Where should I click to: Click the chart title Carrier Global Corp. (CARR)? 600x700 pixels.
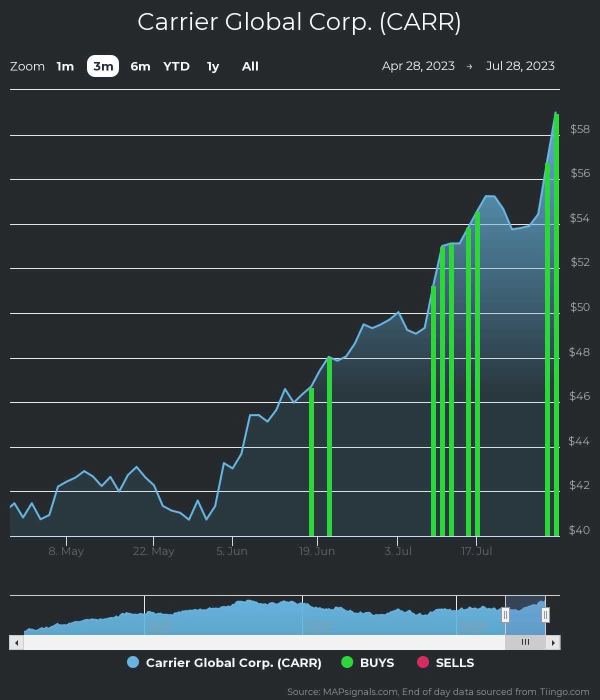coord(299,22)
